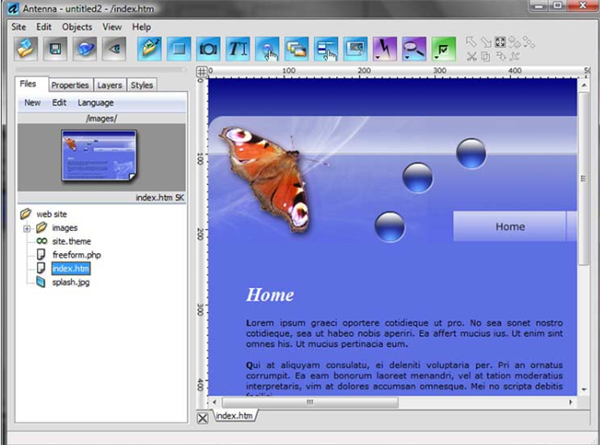Select the index.htm document tab at bottom

point(234,416)
